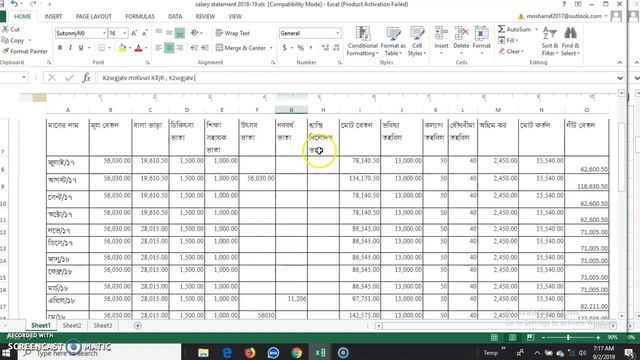640x360 pixels.
Task: Click the Name Box field
Action: [11, 78]
